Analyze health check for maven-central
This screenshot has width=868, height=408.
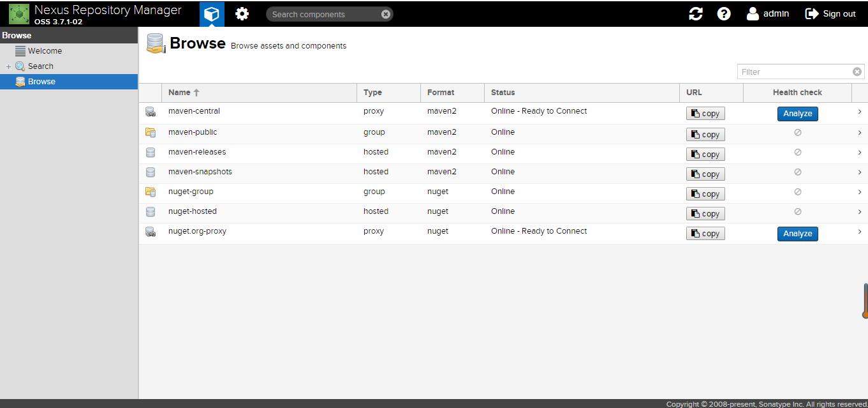(x=797, y=114)
